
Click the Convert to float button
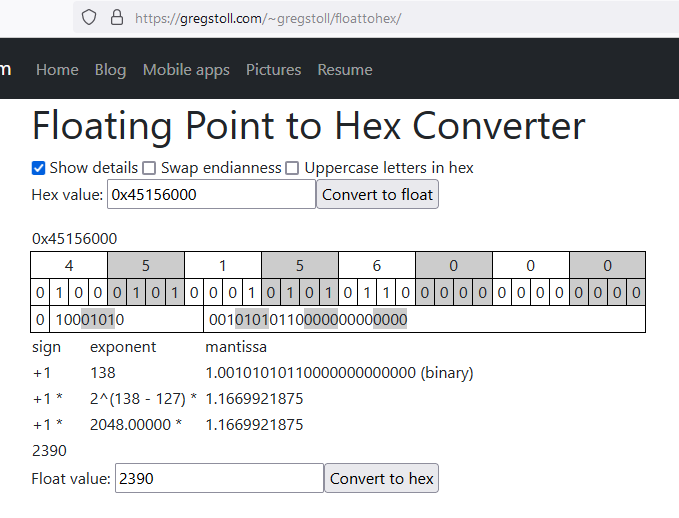[378, 194]
